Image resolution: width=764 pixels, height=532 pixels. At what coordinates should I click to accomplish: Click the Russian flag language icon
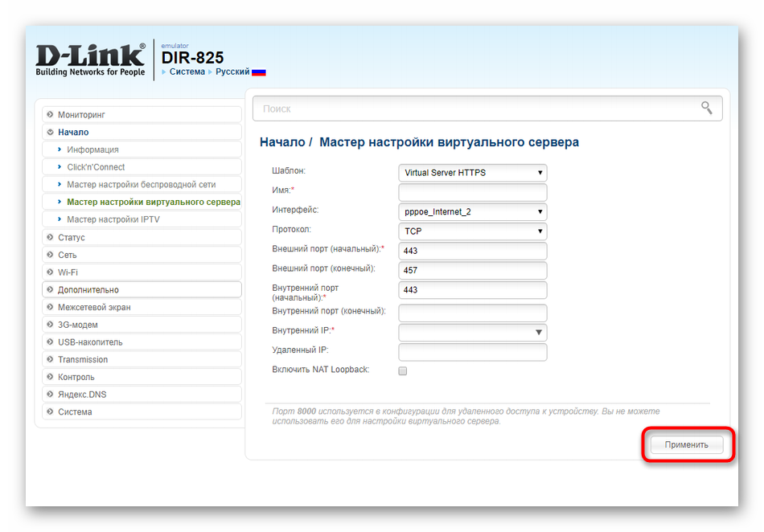pos(259,72)
